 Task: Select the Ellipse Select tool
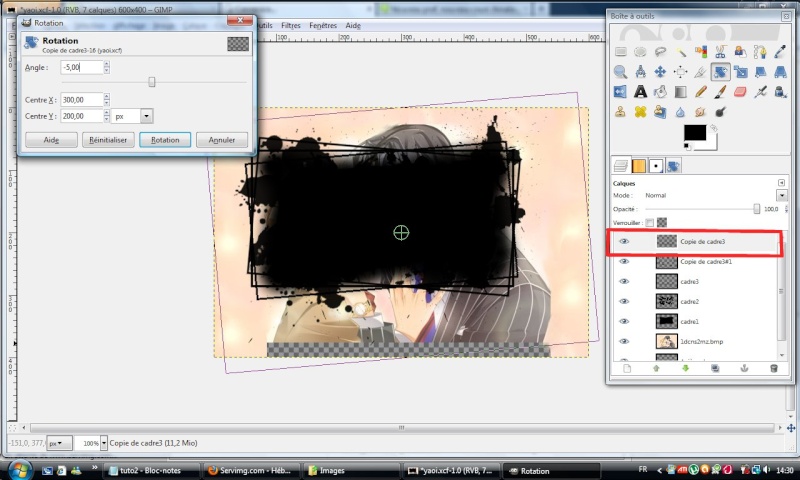pos(640,52)
